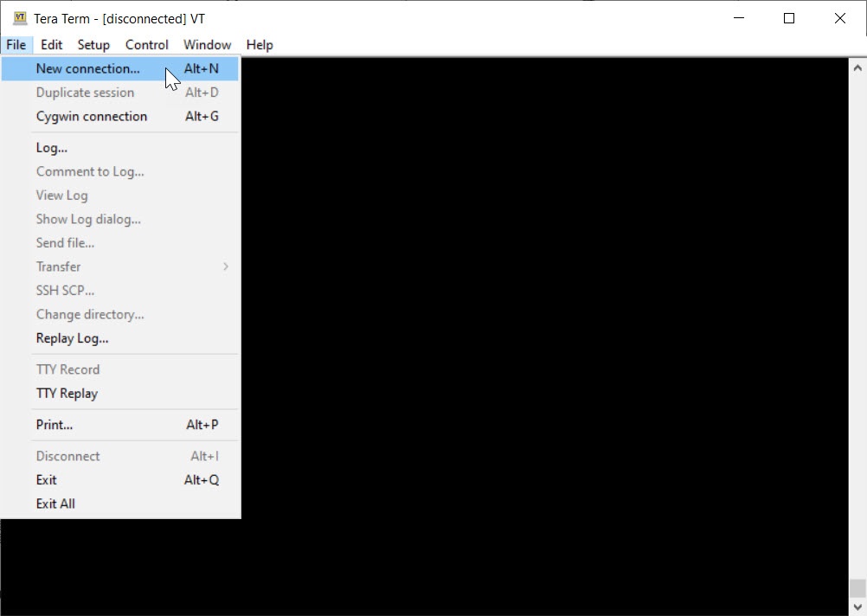The height and width of the screenshot is (616, 867).
Task: Select New connection... from File menu
Action: click(x=87, y=68)
